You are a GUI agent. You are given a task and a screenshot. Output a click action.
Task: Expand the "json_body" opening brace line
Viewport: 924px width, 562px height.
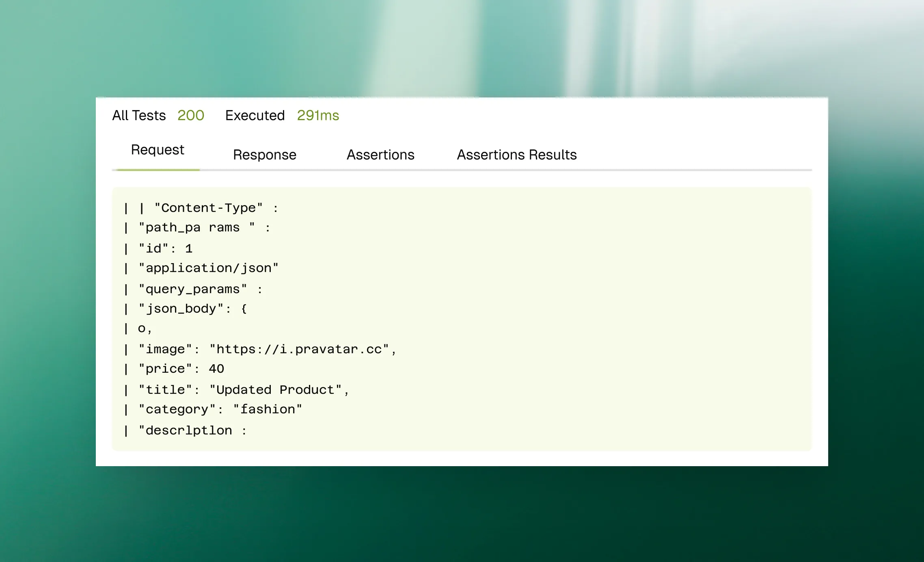click(192, 309)
